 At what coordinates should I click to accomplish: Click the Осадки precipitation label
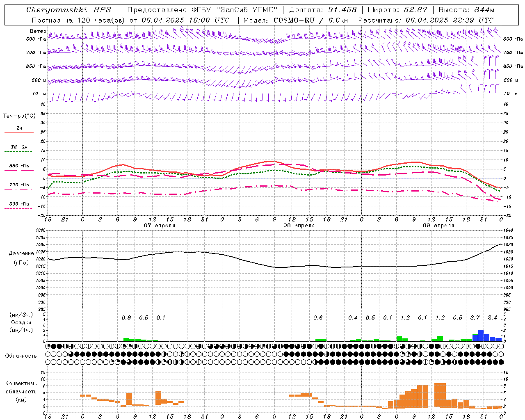tap(21, 322)
